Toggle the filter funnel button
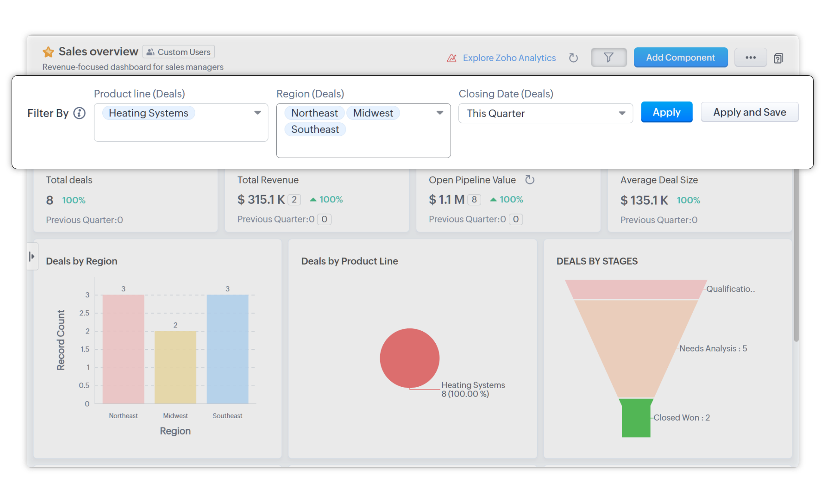This screenshot has height=504, width=825. pos(608,58)
